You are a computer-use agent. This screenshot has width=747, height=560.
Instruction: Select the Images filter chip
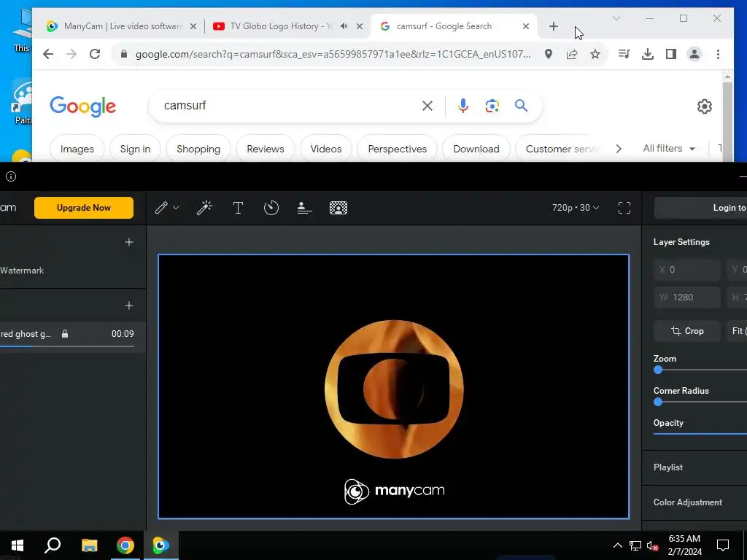click(x=77, y=149)
